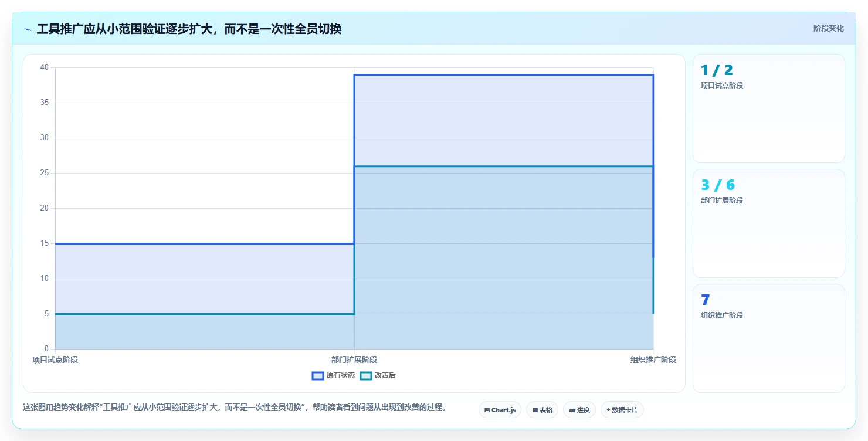Screen dimensions: 868x441
Task: Click the 阶段变化 label in header
Action: (x=829, y=28)
